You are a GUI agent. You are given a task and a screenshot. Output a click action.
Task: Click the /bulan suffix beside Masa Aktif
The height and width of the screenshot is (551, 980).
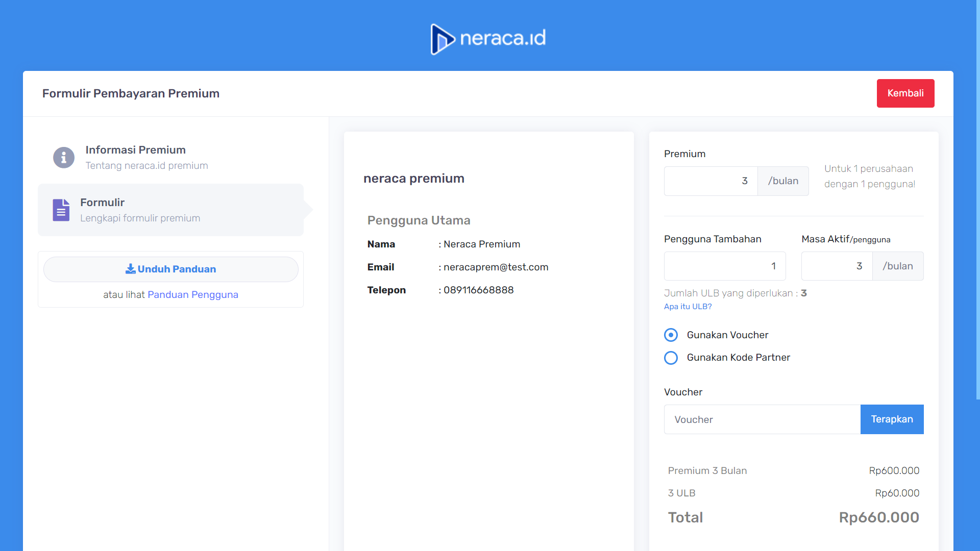[898, 266]
